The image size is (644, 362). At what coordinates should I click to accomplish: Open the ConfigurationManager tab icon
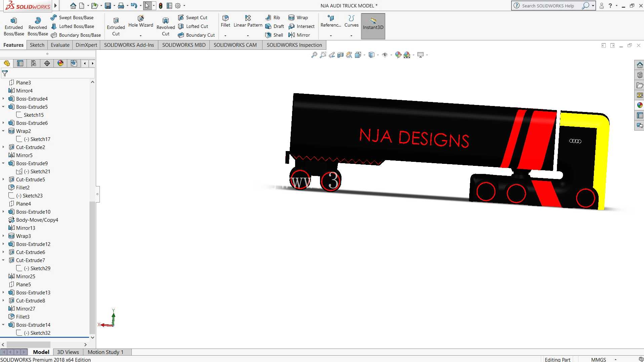[34, 63]
